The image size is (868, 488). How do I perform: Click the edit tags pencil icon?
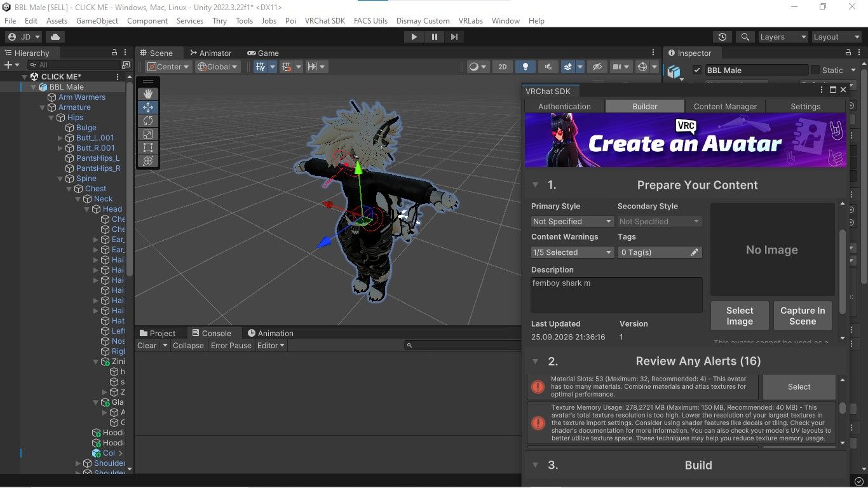point(695,252)
